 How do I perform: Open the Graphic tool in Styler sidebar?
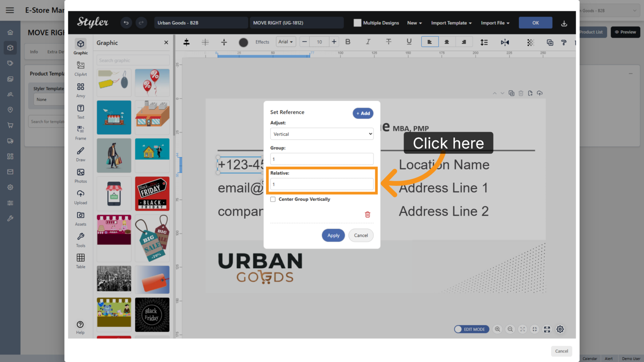[x=80, y=47]
